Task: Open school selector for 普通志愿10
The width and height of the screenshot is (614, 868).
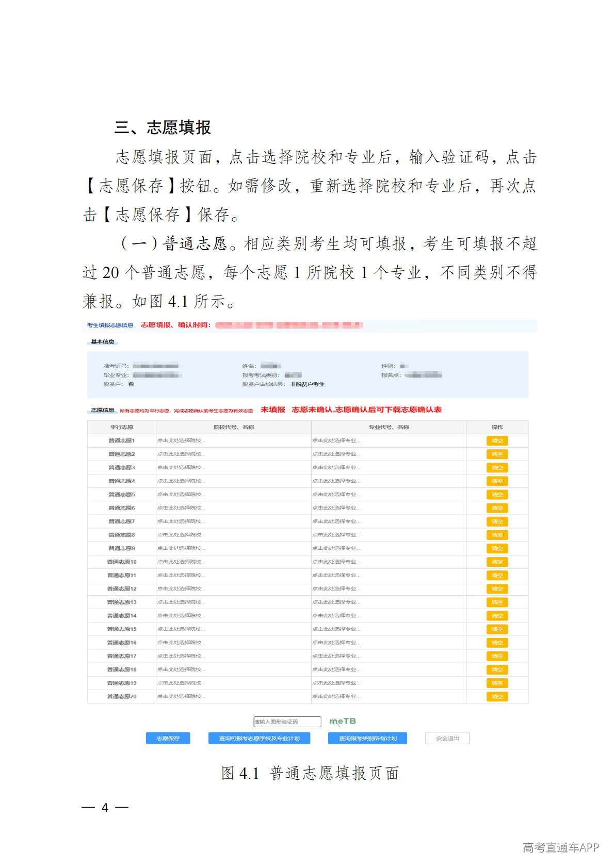Action: tap(233, 562)
